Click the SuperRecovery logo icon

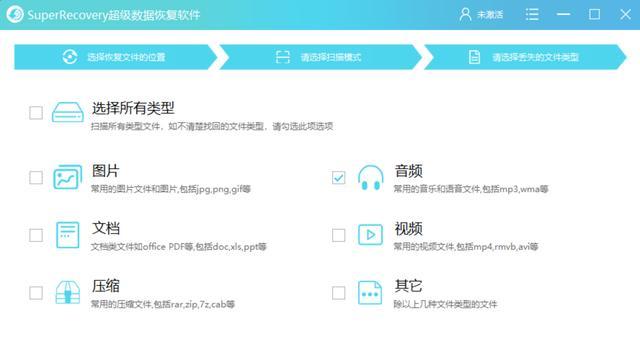(x=15, y=14)
